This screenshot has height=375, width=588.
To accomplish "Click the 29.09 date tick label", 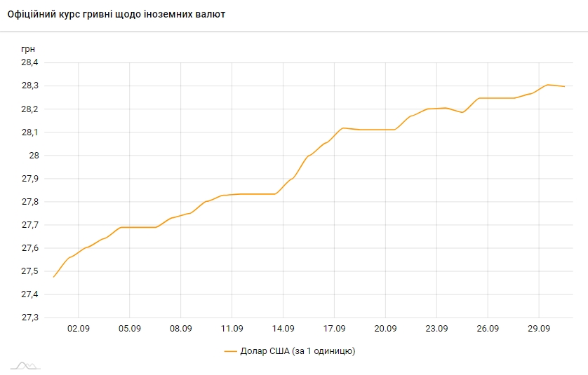I will pyautogui.click(x=539, y=328).
